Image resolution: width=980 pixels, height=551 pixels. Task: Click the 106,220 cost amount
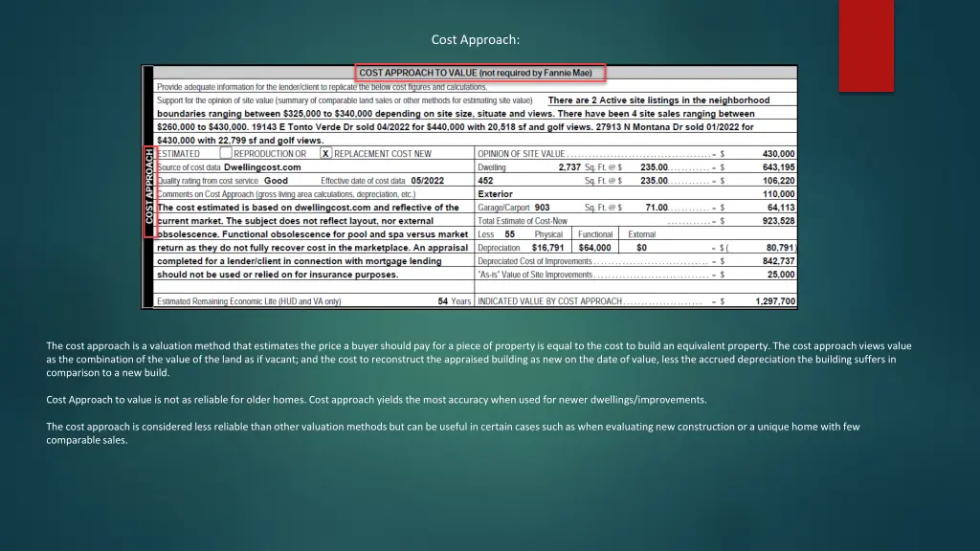(778, 181)
